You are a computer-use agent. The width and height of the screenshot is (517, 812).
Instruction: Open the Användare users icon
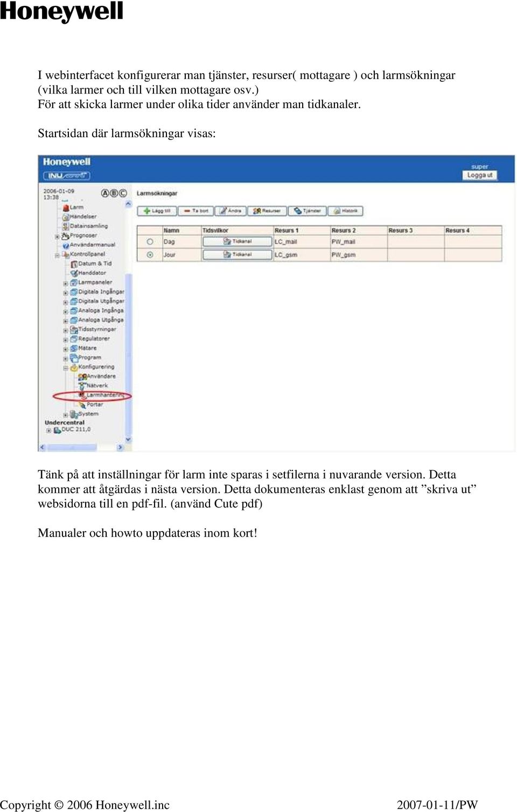(x=82, y=377)
